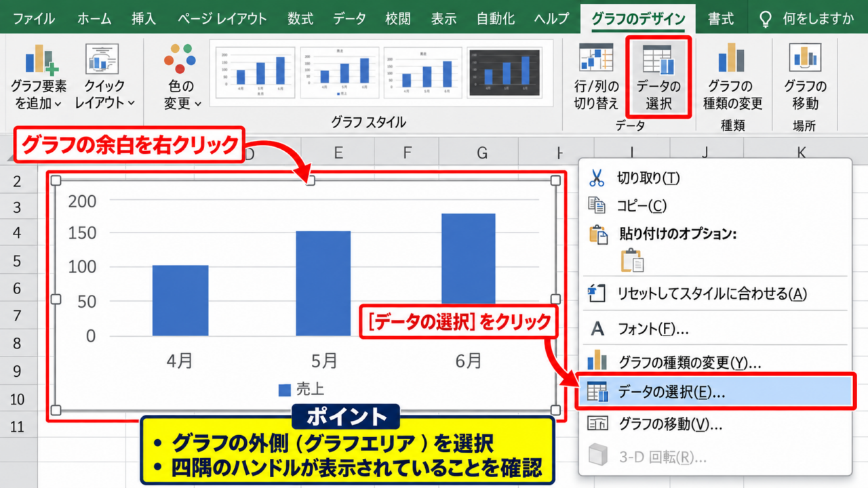Choose フォント(F)... in the context menu
The height and width of the screenshot is (488, 868).
pos(715,329)
